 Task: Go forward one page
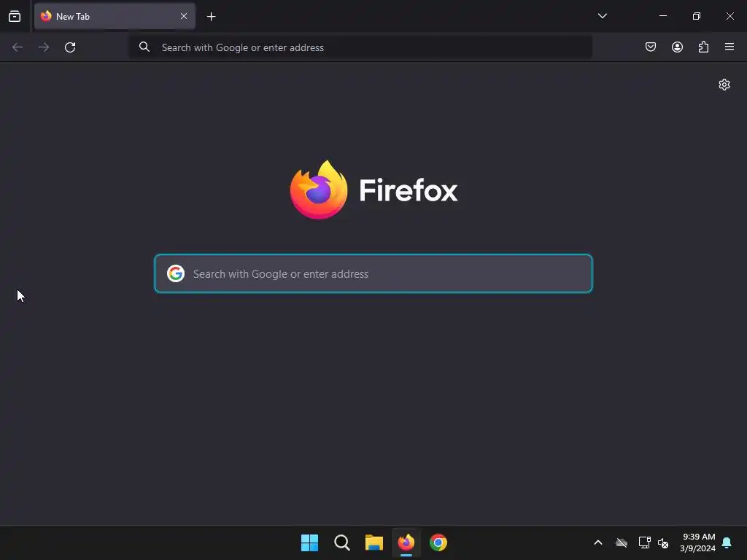[x=44, y=47]
